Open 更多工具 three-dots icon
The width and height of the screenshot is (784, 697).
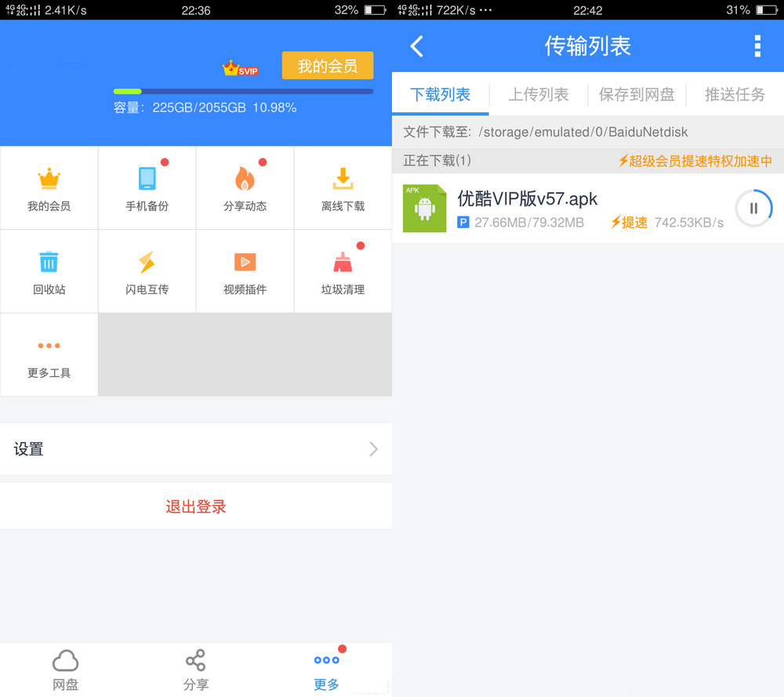click(x=49, y=346)
